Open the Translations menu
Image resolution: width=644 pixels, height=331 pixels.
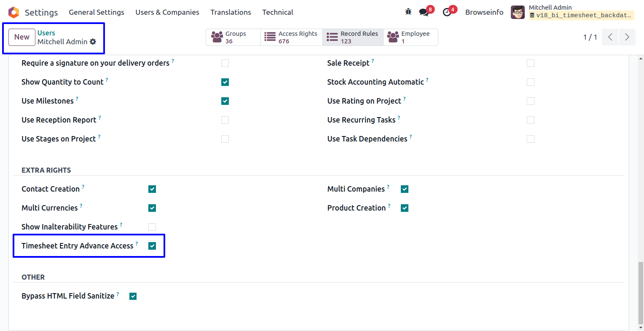[231, 12]
